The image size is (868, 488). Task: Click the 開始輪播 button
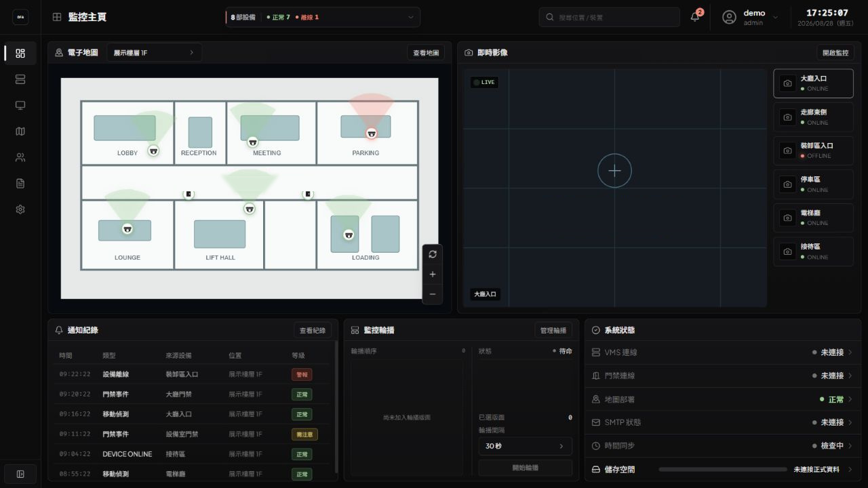[525, 468]
